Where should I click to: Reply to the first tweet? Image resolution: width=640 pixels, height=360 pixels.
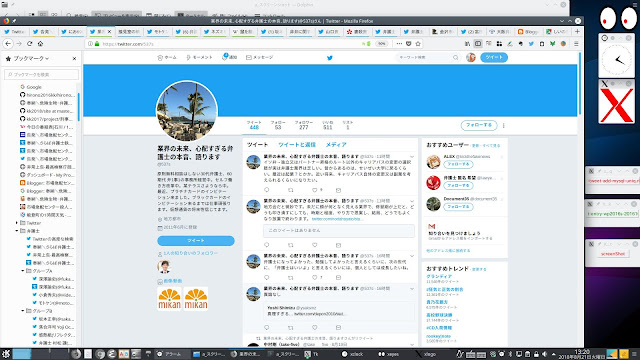point(267,190)
